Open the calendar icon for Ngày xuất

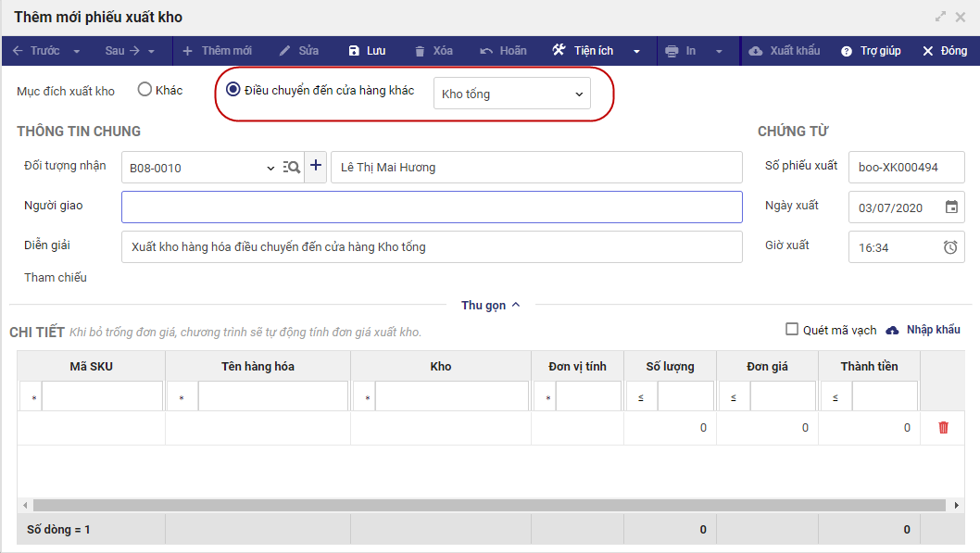951,207
